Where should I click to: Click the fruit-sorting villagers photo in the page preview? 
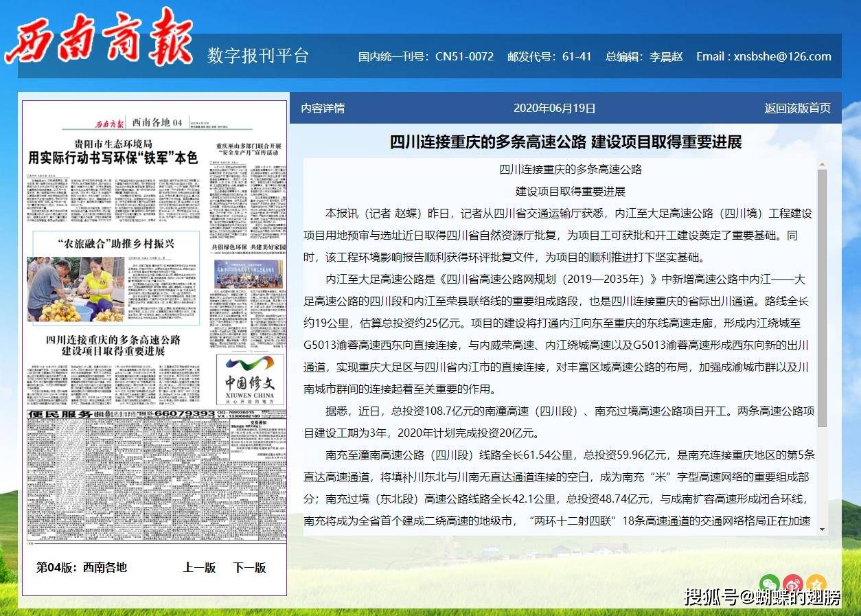pos(76,289)
